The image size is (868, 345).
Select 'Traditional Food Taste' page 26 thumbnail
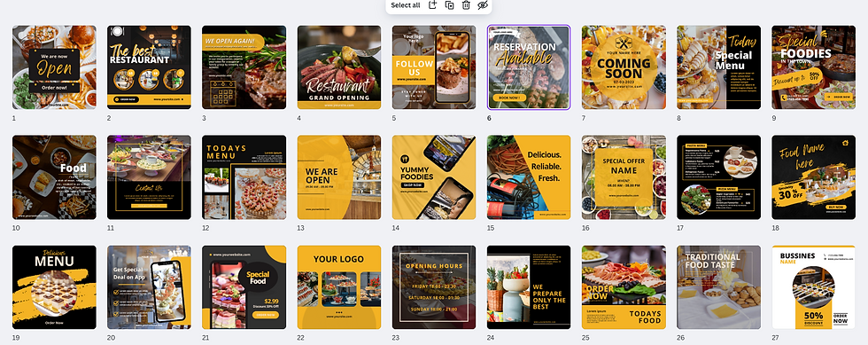pyautogui.click(x=718, y=287)
